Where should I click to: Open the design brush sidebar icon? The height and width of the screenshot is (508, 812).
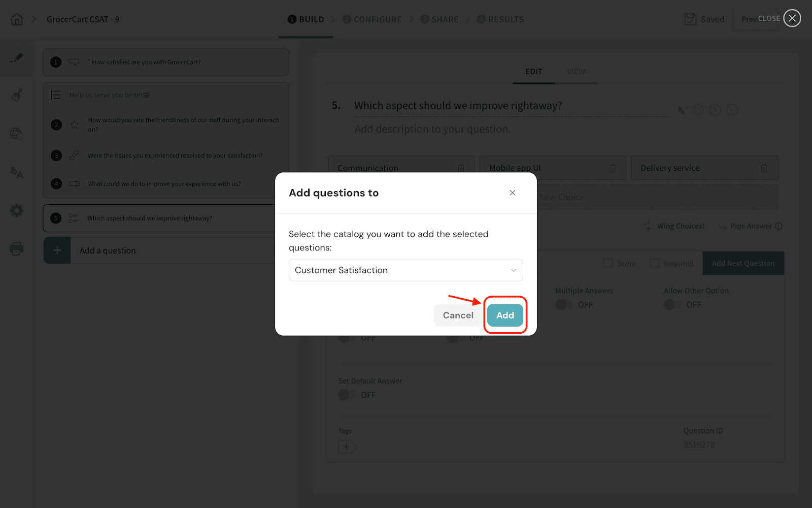(17, 95)
